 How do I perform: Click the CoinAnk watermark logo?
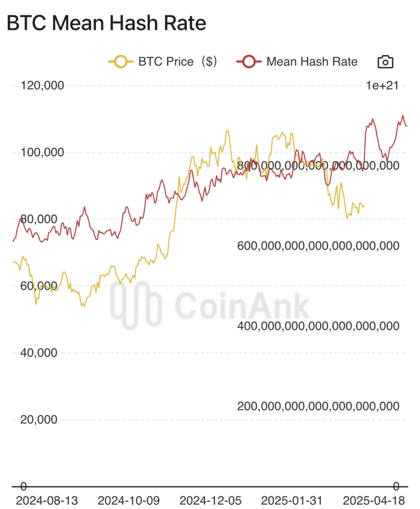pyautogui.click(x=209, y=305)
